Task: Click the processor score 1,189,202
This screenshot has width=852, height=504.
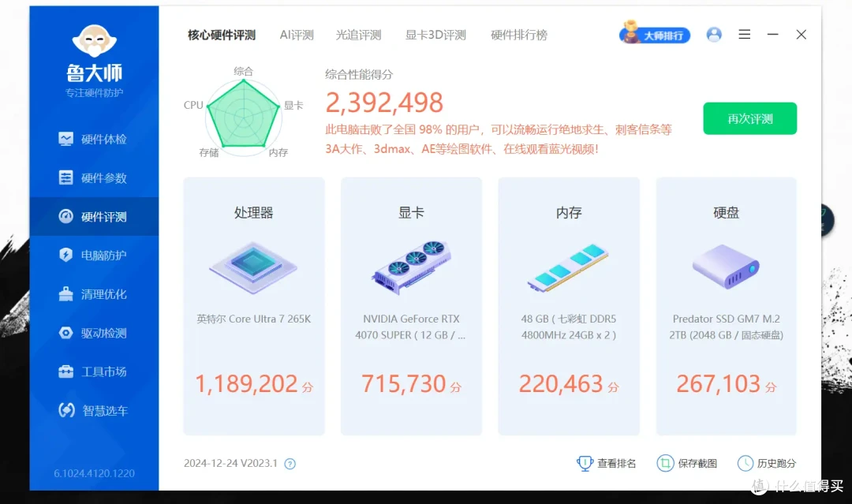Action: point(246,384)
